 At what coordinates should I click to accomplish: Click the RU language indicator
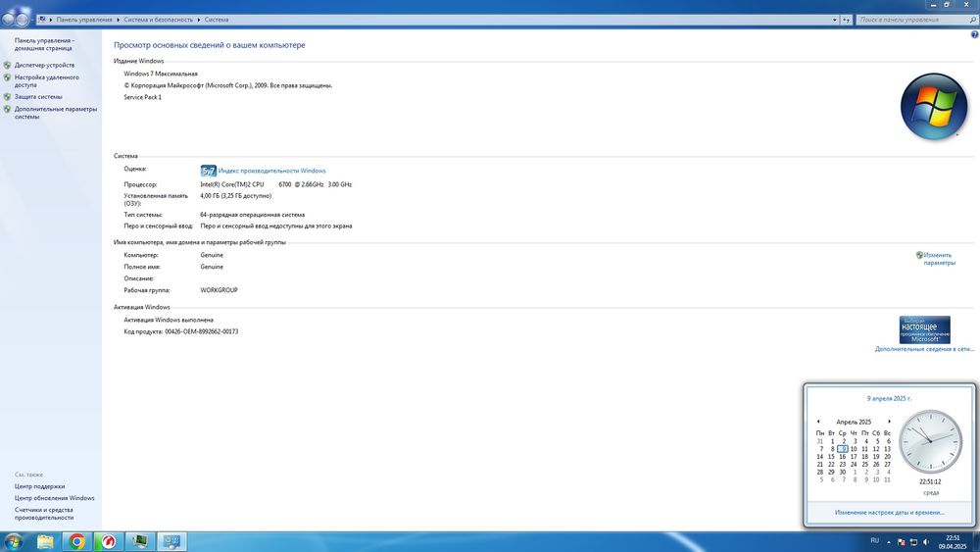pos(874,541)
